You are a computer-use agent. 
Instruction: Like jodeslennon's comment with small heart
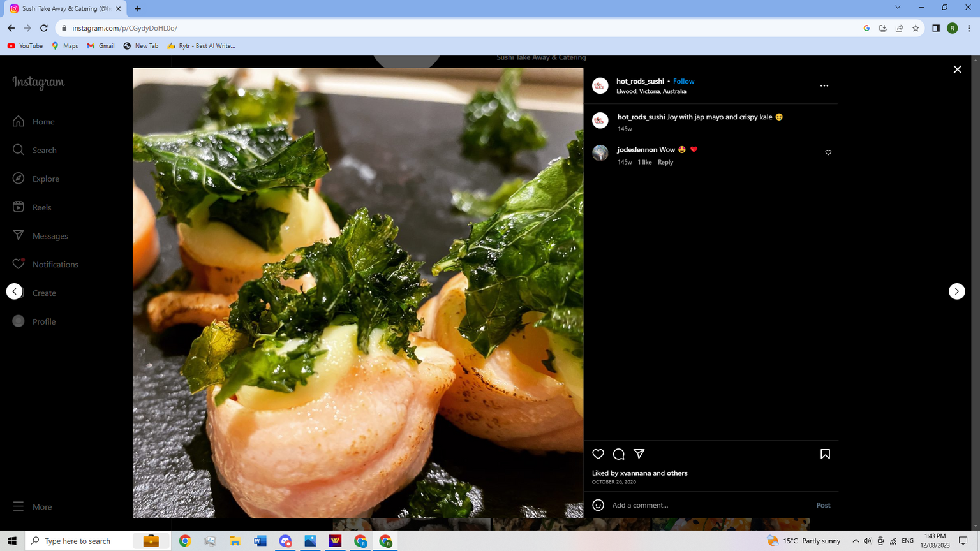coord(828,152)
